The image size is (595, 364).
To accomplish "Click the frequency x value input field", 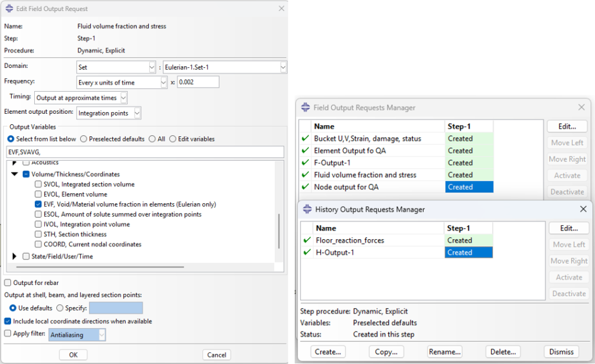I will coord(198,82).
